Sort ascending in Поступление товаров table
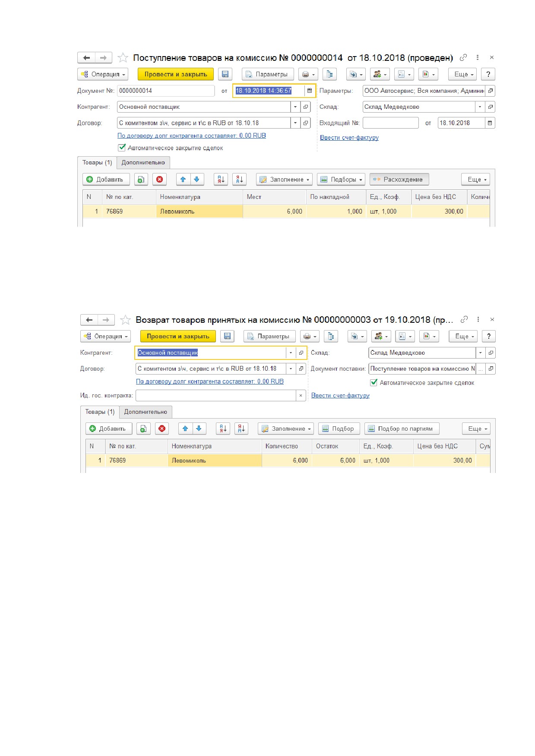 click(221, 180)
